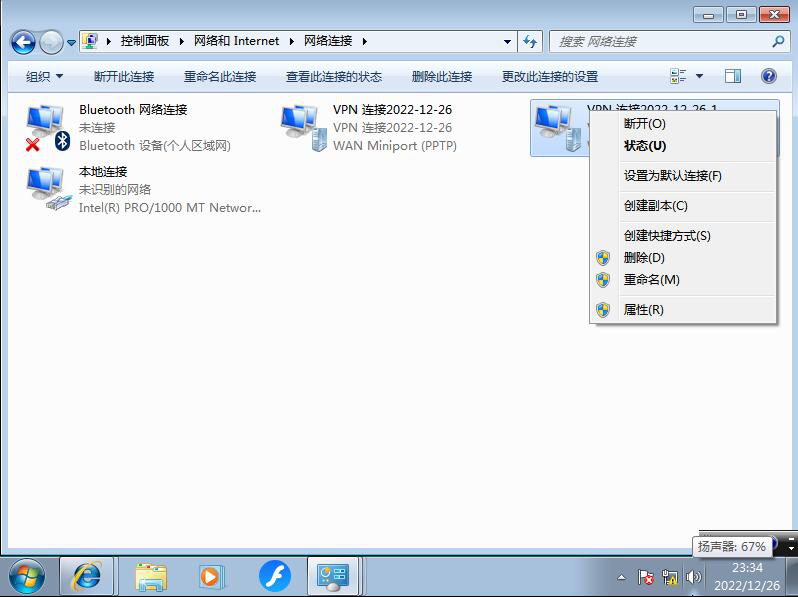This screenshot has height=597, width=798.
Task: Select the highlighted VPN 连接2022-12-26 1 icon
Action: click(558, 128)
